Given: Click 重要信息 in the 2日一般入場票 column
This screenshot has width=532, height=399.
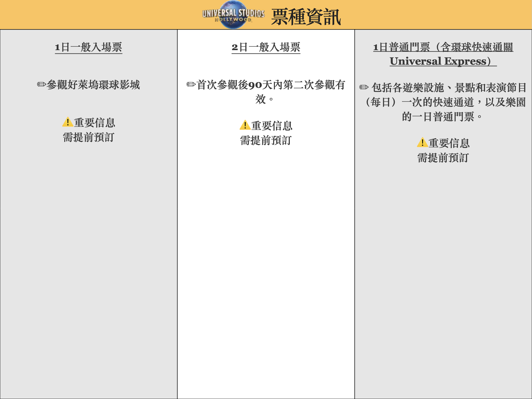Looking at the screenshot, I should (272, 125).
